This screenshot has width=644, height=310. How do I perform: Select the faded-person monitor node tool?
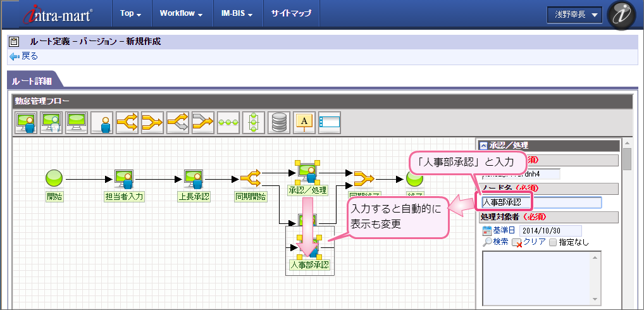click(x=51, y=122)
